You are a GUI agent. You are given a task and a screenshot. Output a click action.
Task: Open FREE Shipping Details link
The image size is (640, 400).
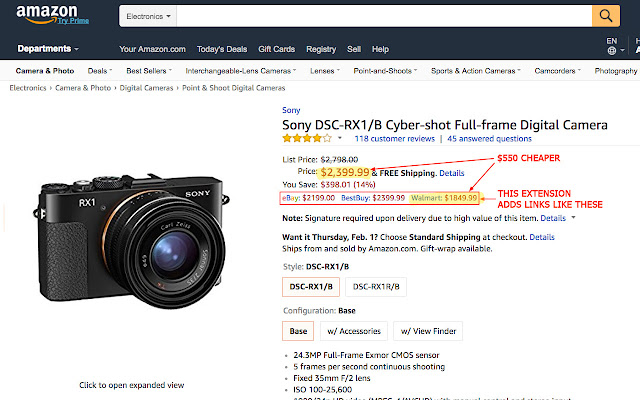[451, 173]
